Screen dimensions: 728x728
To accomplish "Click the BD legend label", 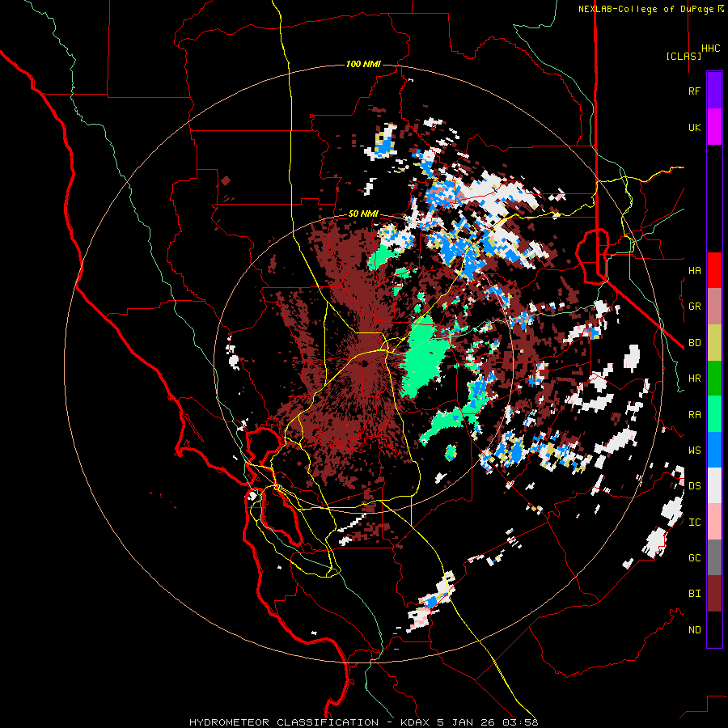I will coord(694,343).
